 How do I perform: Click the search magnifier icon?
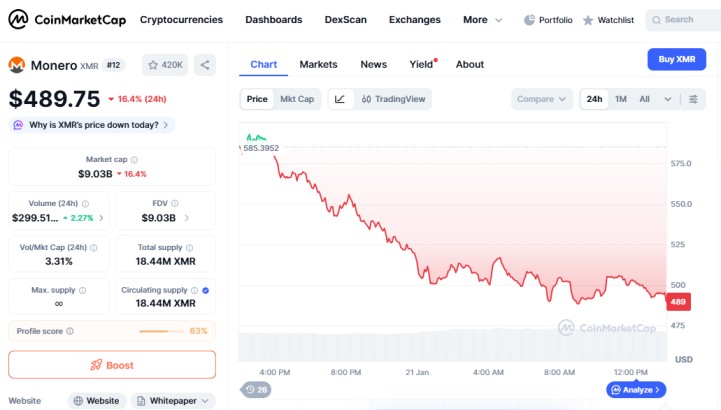[x=656, y=20]
